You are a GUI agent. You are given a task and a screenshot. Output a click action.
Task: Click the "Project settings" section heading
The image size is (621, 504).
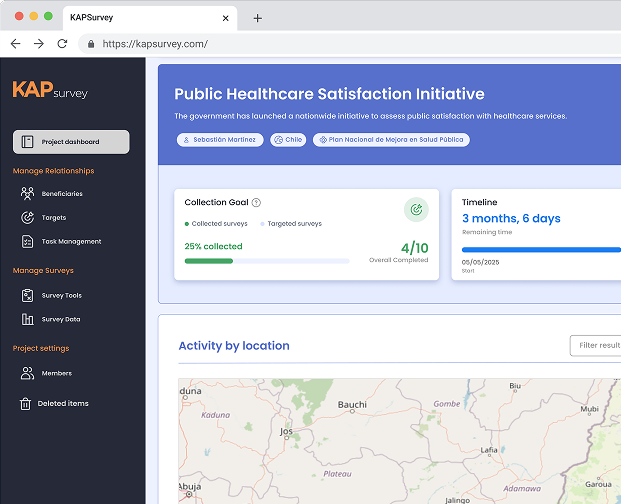coord(41,348)
